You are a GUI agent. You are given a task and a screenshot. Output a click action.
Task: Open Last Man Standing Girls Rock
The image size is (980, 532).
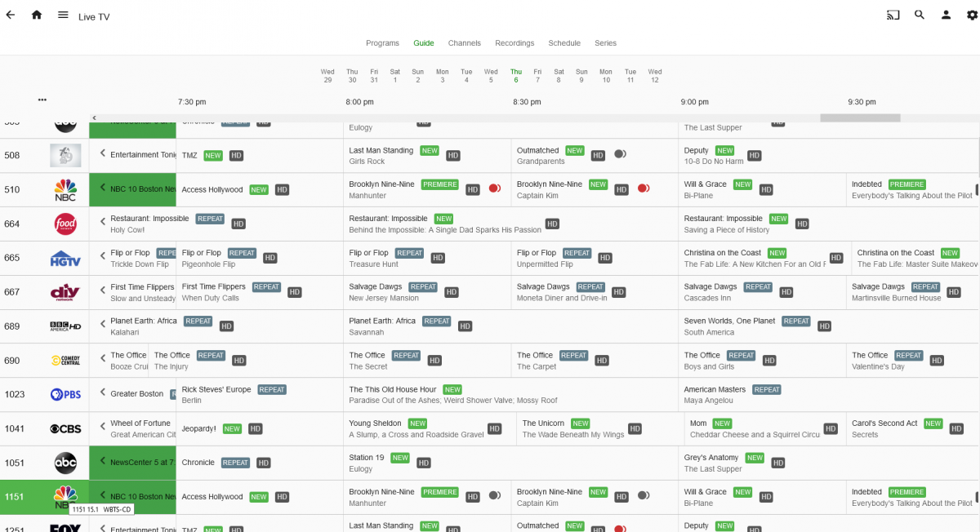point(427,155)
